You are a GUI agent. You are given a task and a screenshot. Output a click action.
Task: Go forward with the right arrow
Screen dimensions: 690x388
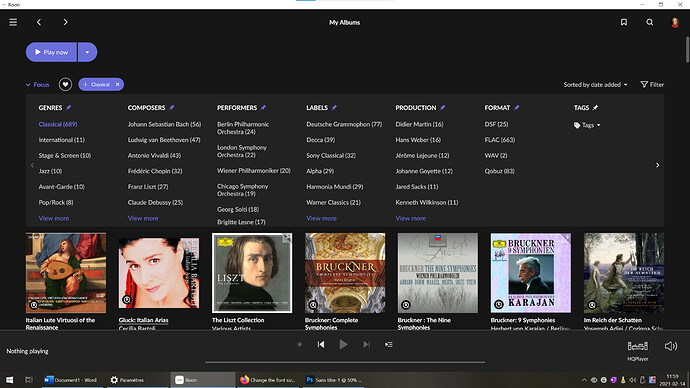(x=65, y=22)
